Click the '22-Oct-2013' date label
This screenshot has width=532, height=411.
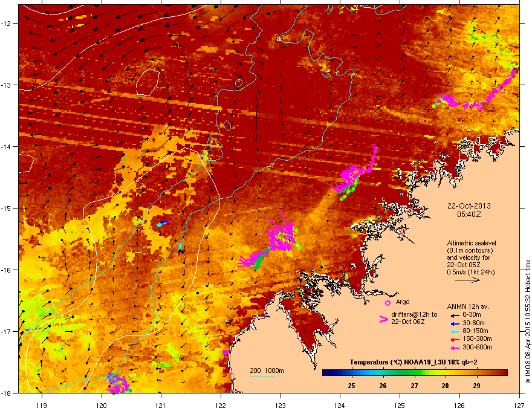(469, 206)
